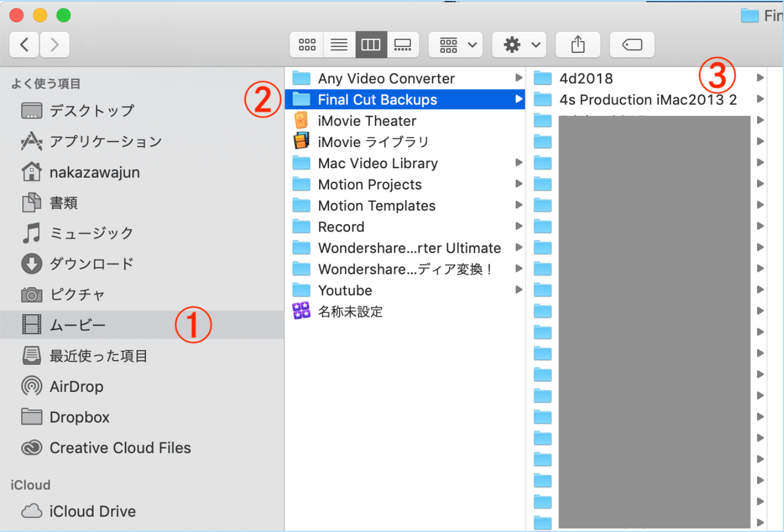Open ダウンロード in the sidebar
The image size is (784, 532).
tap(142, 264)
